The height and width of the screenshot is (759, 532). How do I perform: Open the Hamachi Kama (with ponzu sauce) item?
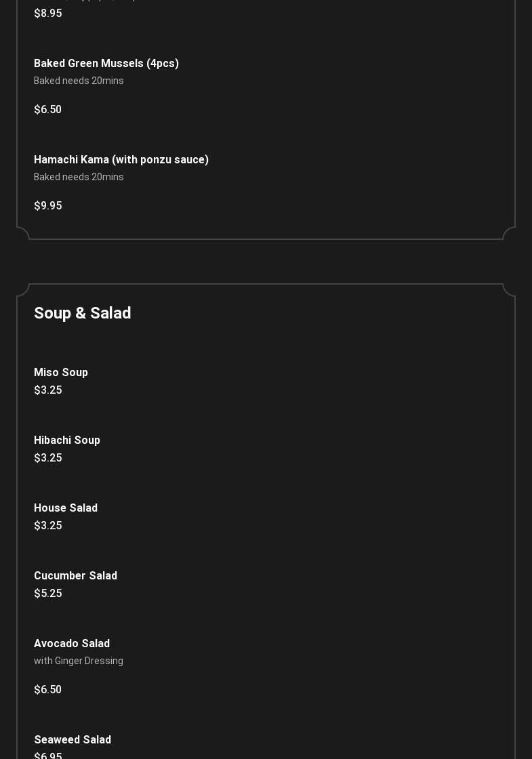[121, 160]
